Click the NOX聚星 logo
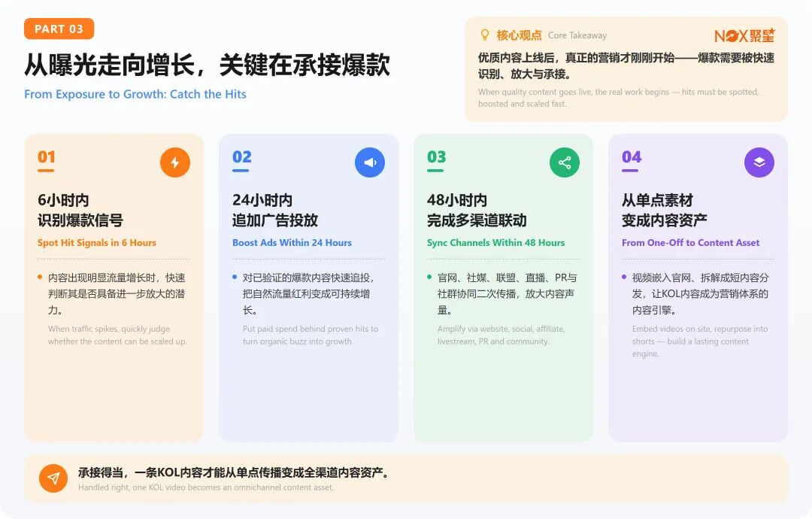Image resolution: width=812 pixels, height=519 pixels. pyautogui.click(x=744, y=35)
